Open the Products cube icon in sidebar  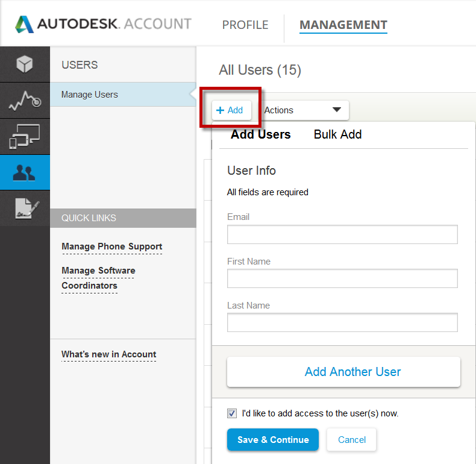25,64
